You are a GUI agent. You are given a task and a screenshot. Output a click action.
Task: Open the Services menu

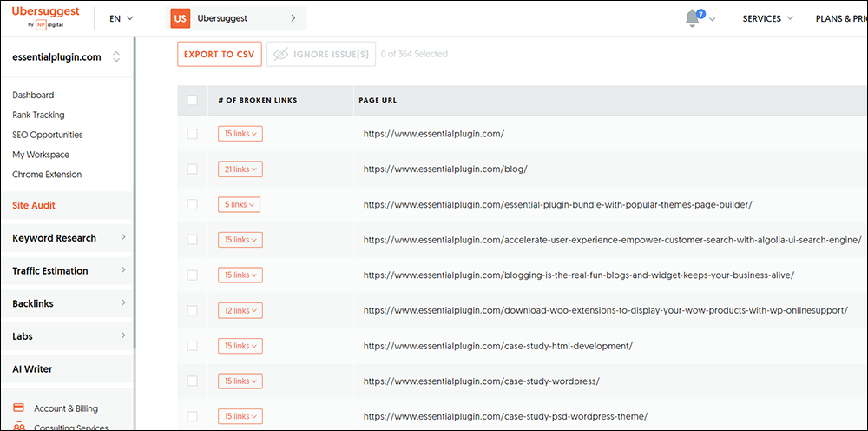[x=767, y=18]
